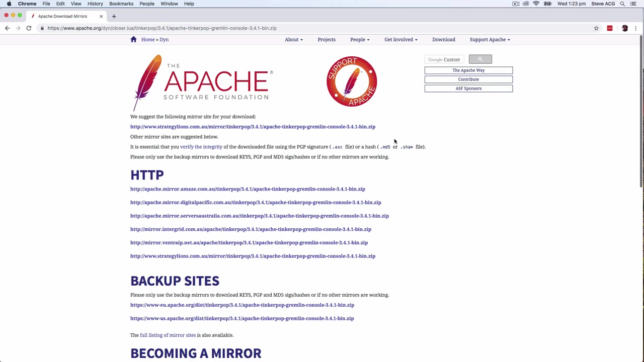Open the suggested strategylions mirror link under 'We suggest'
This screenshot has height=362, width=644.
(x=253, y=127)
